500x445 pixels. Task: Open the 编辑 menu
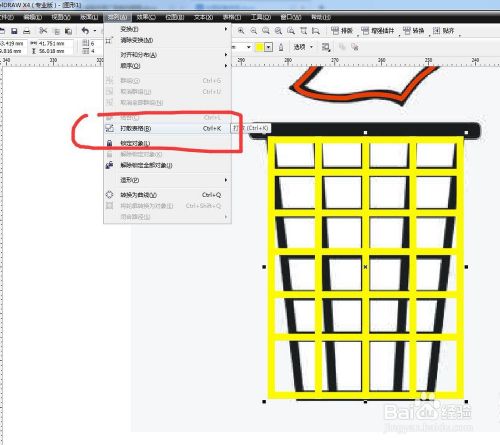click(x=33, y=17)
